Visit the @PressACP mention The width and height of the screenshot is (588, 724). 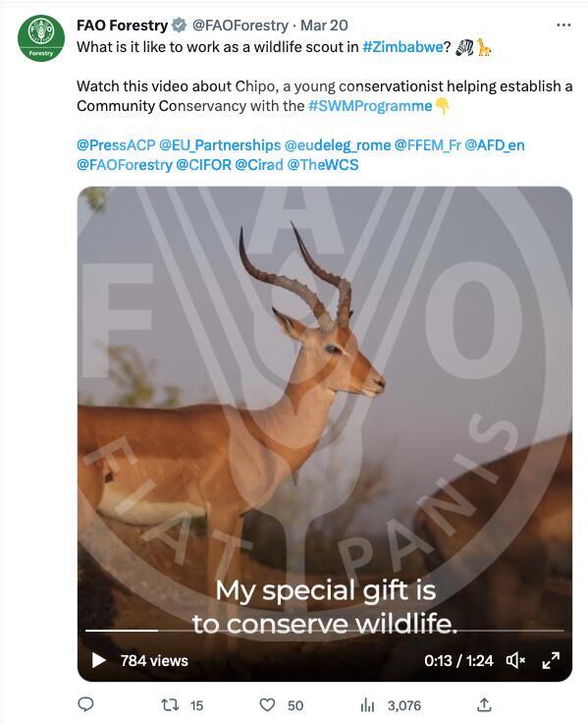click(116, 145)
